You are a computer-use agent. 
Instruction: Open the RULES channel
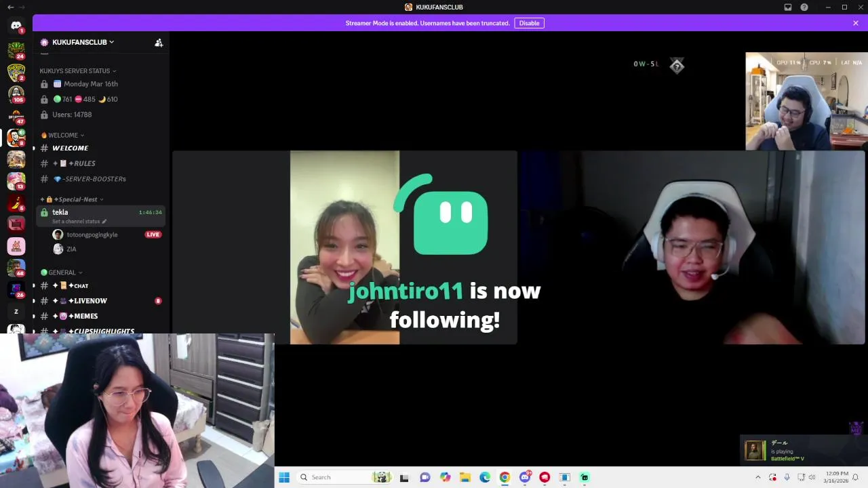[101, 163]
